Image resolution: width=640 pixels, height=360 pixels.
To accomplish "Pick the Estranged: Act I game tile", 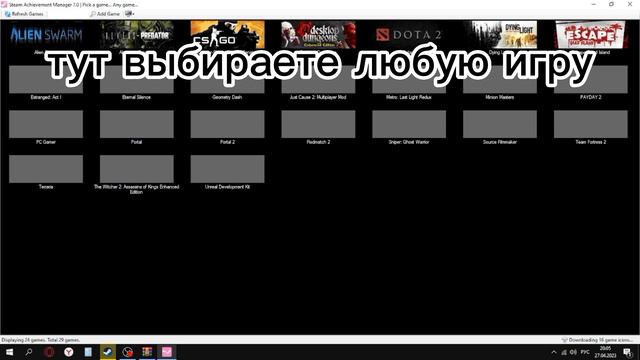I will point(46,82).
